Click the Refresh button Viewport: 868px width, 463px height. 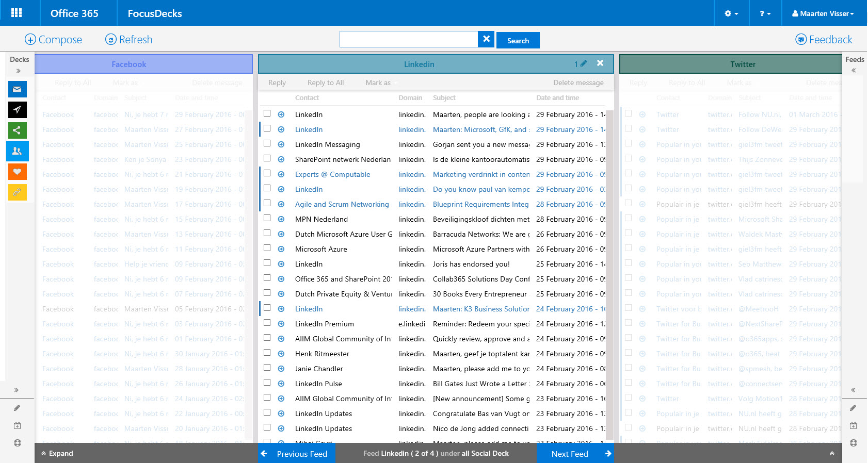tap(129, 40)
